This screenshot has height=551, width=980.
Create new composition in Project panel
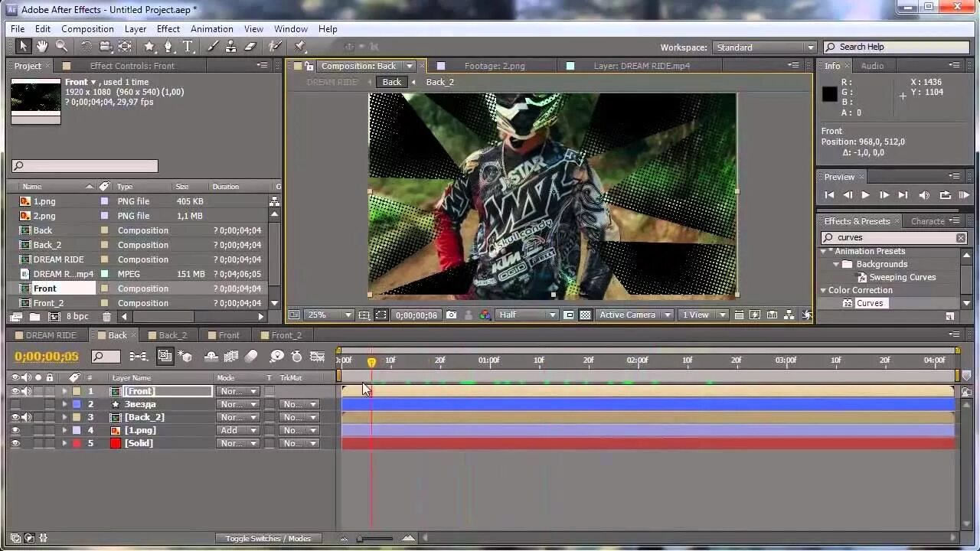(x=54, y=316)
